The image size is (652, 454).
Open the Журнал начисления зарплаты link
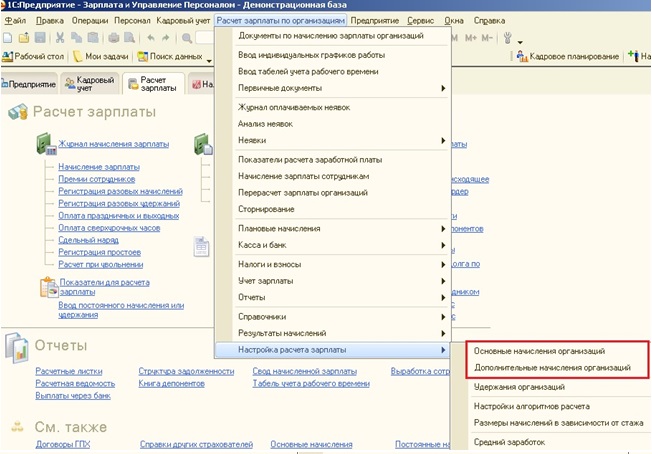point(114,144)
